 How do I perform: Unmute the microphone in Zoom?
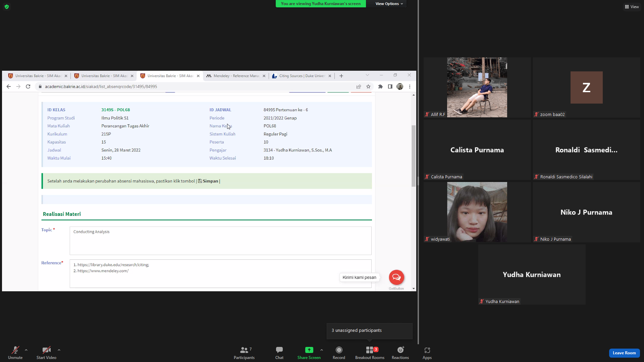[x=15, y=353]
